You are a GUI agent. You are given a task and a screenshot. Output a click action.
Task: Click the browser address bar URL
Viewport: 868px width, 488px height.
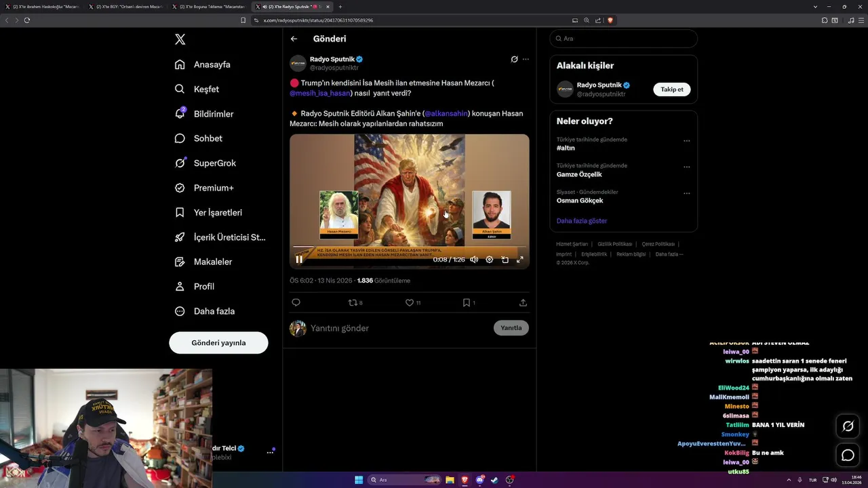(318, 20)
